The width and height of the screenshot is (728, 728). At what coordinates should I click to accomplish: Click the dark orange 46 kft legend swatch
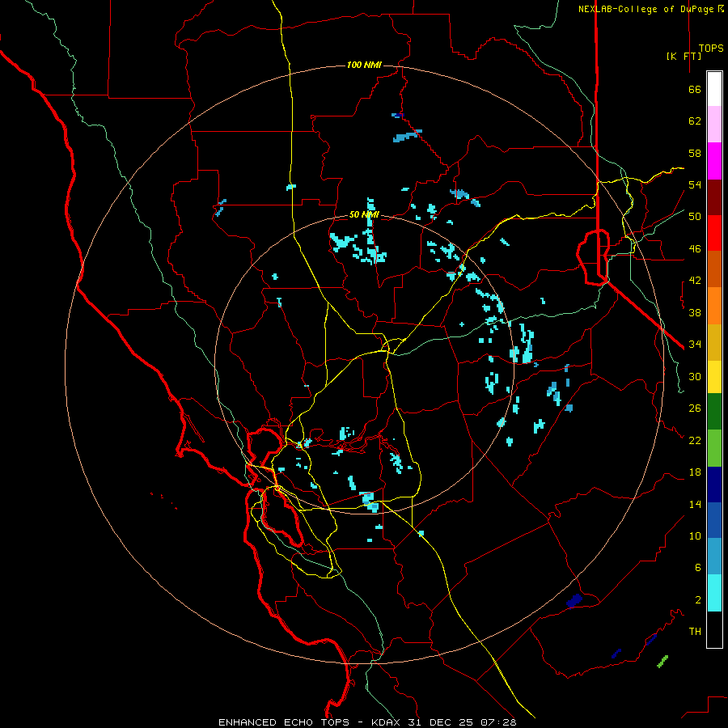[714, 269]
